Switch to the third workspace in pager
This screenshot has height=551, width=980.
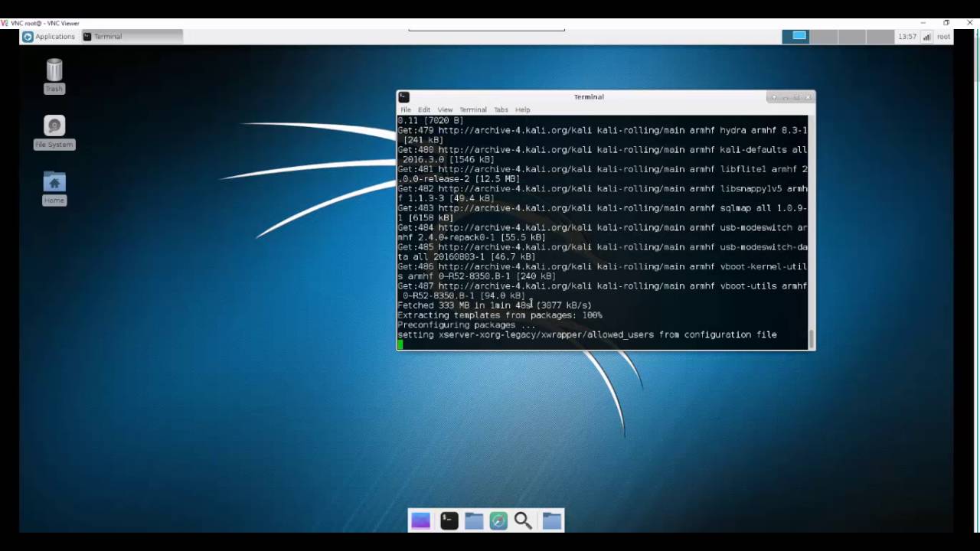tap(852, 36)
